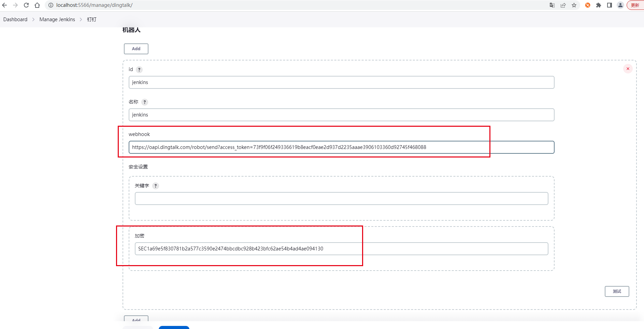
Task: Show help for the 关键字 field
Action: click(x=156, y=186)
